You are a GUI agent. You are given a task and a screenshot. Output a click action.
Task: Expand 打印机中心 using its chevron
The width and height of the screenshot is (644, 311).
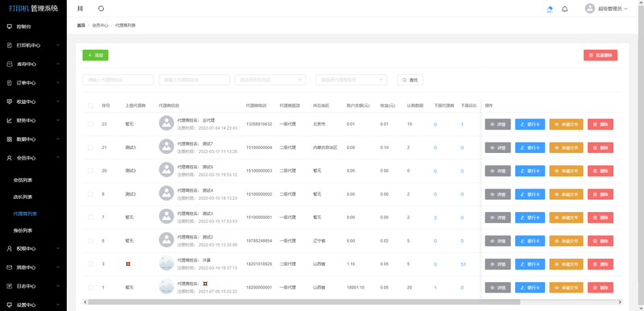(x=58, y=45)
